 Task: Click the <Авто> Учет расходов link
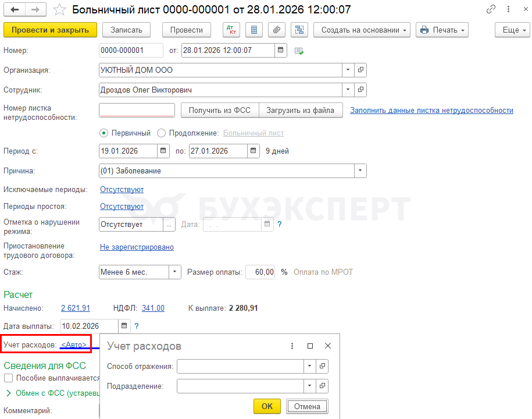74,345
